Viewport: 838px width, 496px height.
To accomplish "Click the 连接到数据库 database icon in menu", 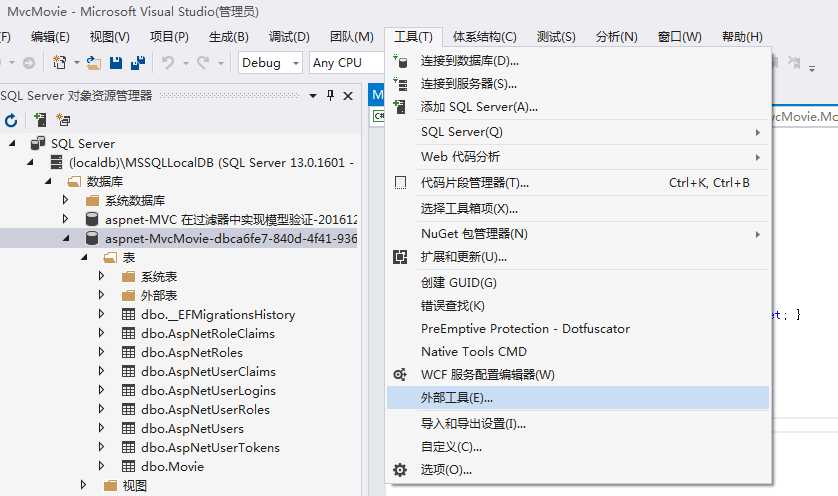I will [400, 61].
